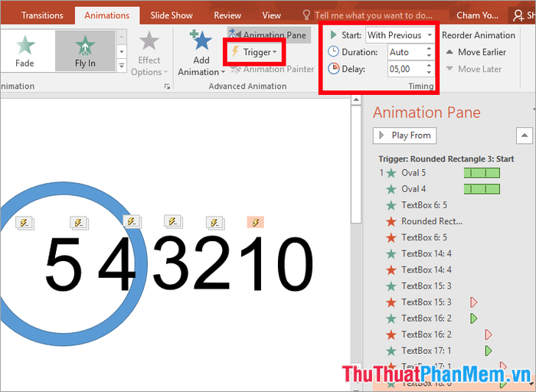Decrease Delay with down spinner arrow
This screenshot has width=536, height=392.
point(430,73)
